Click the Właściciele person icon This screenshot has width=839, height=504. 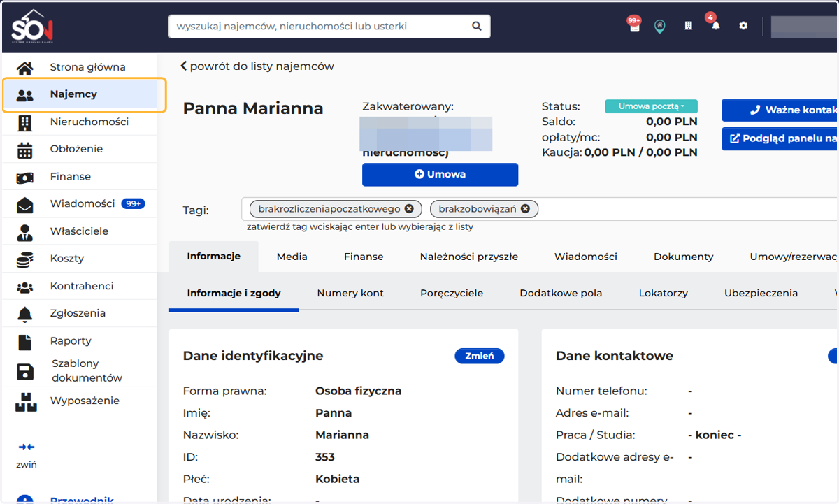coord(24,232)
